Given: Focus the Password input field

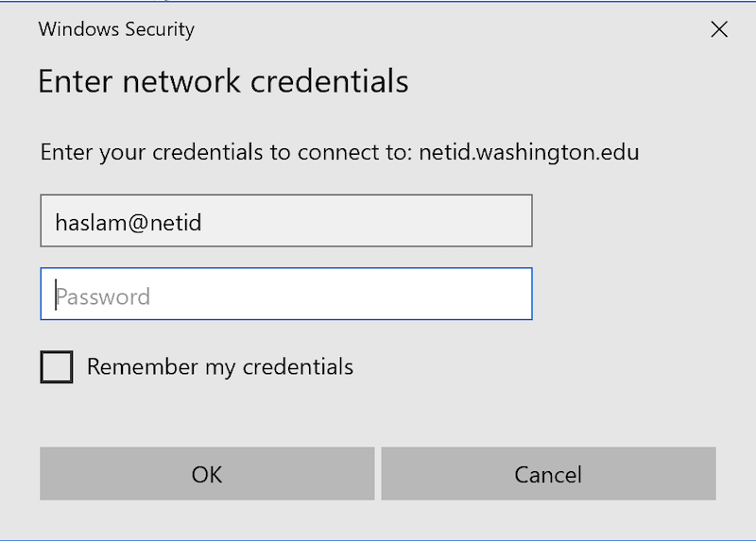Looking at the screenshot, I should (286, 294).
